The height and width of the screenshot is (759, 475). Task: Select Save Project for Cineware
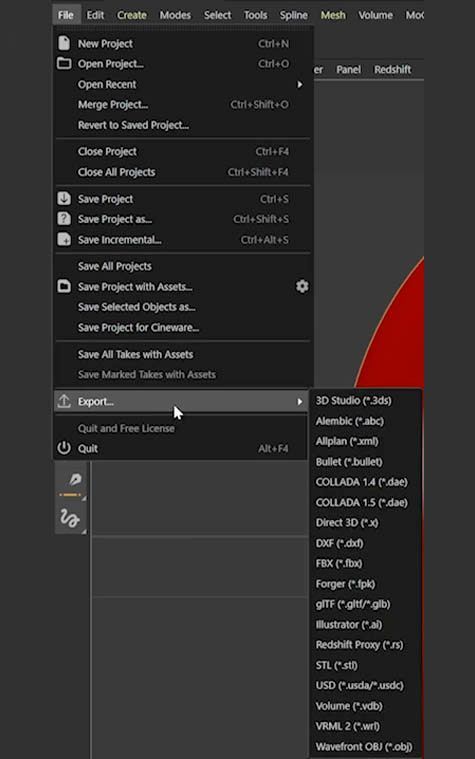(x=138, y=328)
